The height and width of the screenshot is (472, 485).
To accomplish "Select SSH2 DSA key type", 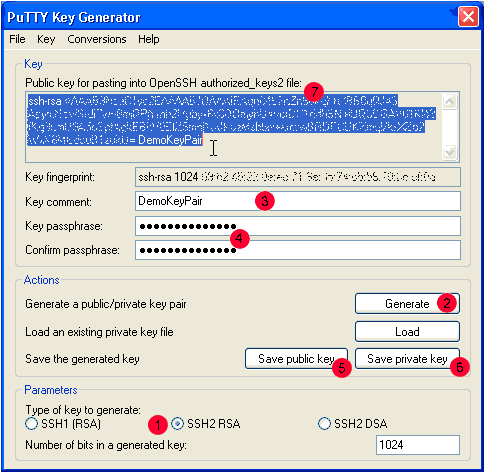I will click(x=353, y=424).
